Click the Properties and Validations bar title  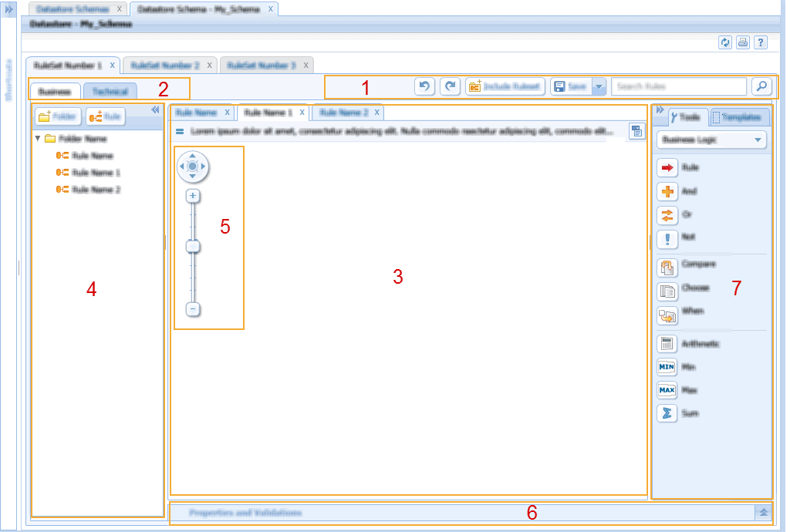[245, 513]
